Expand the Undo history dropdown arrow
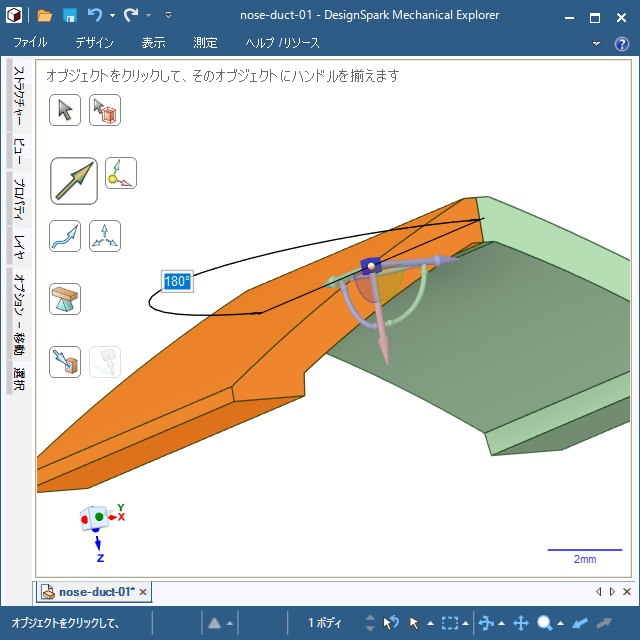 point(112,16)
